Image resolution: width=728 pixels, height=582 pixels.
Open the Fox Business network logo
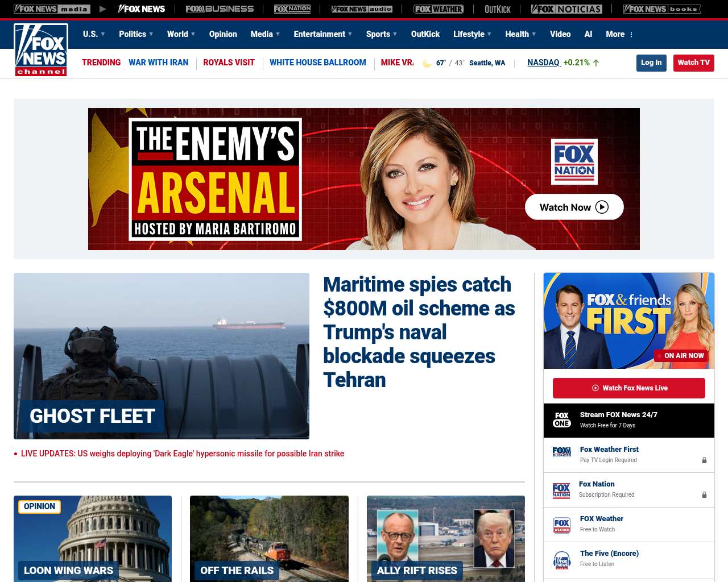[220, 9]
